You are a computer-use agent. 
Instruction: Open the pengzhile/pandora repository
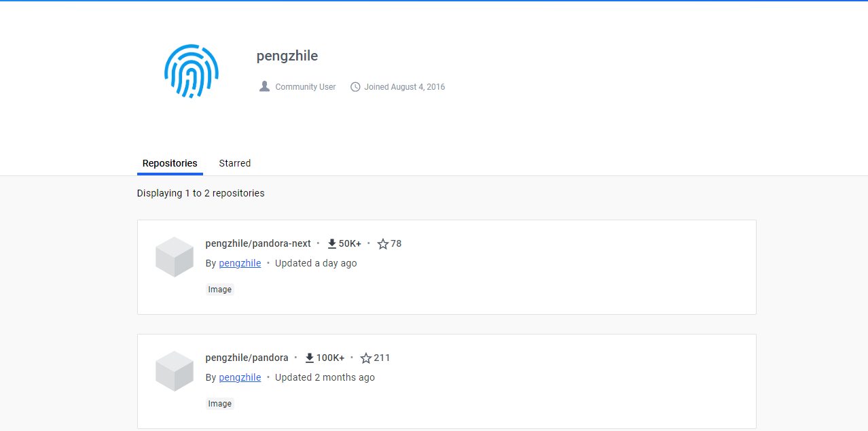click(x=247, y=357)
